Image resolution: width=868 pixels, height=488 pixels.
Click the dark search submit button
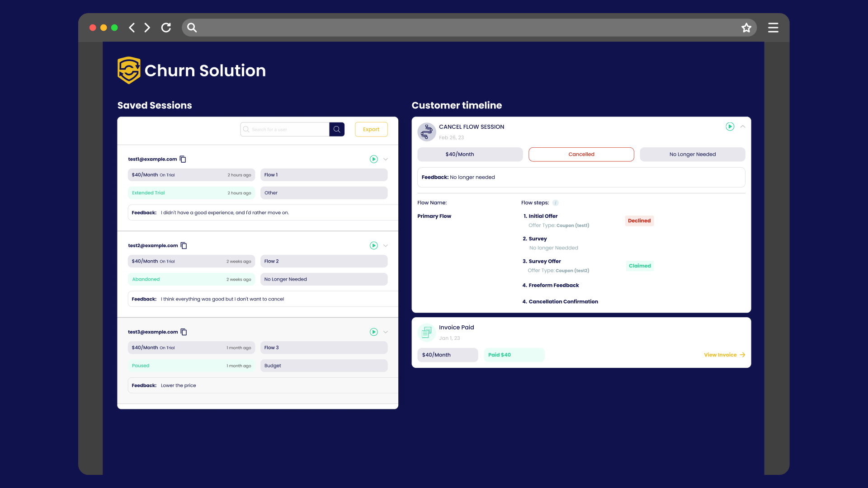[x=337, y=129]
